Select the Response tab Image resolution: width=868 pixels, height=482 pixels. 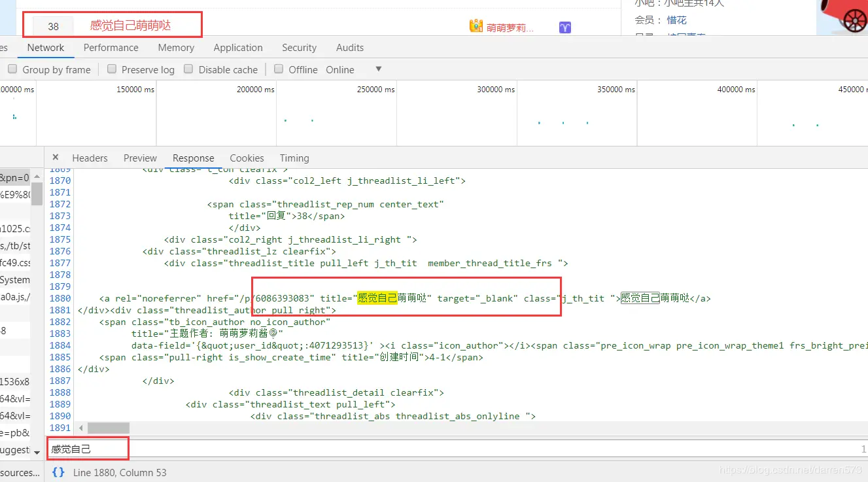(x=194, y=158)
